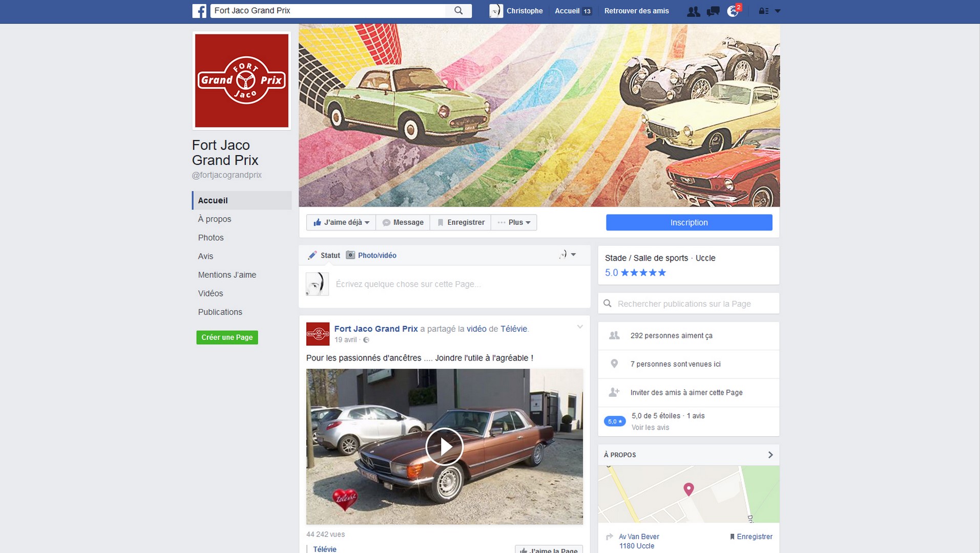Expand the À PROPOS section arrow
This screenshot has width=980, height=553.
click(x=770, y=455)
